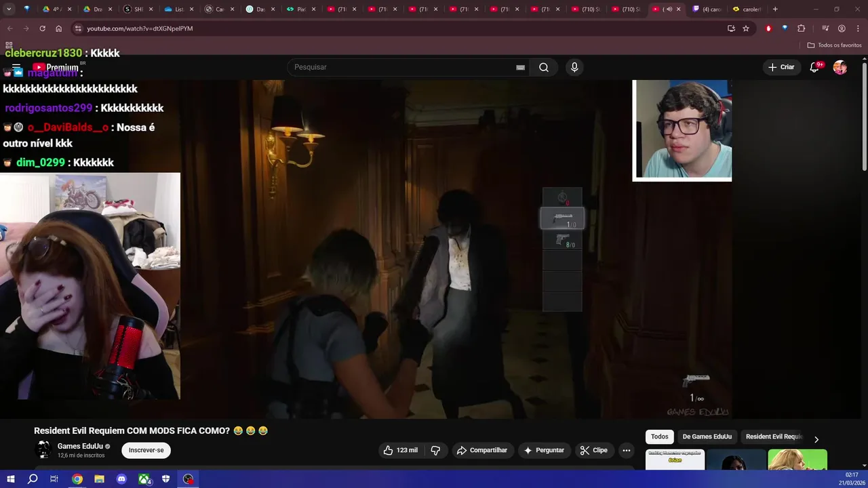This screenshot has width=868, height=488.
Task: Reload the YouTube page
Action: point(42,28)
